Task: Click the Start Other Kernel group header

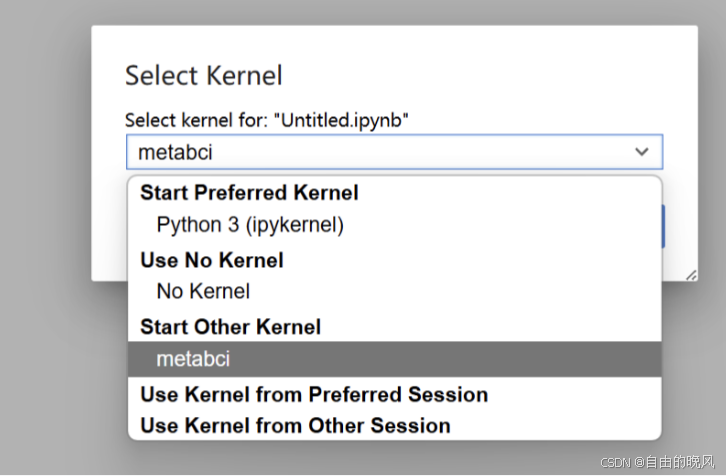Action: click(230, 327)
